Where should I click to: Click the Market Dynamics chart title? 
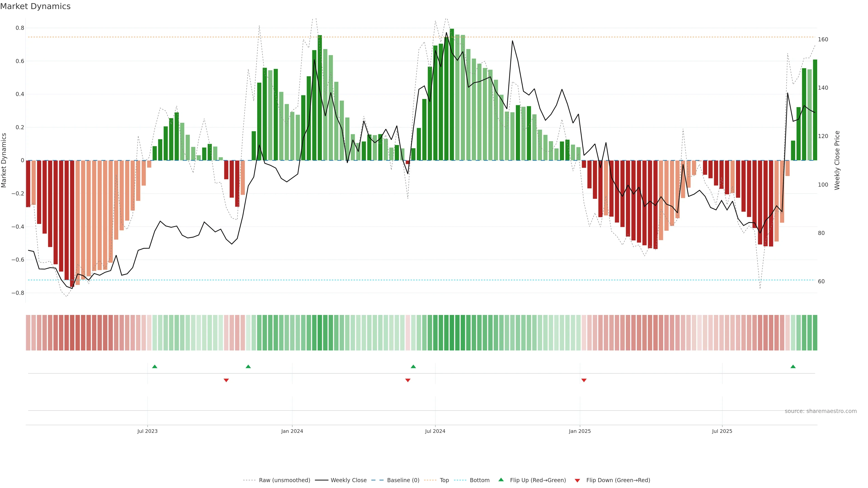coord(35,6)
